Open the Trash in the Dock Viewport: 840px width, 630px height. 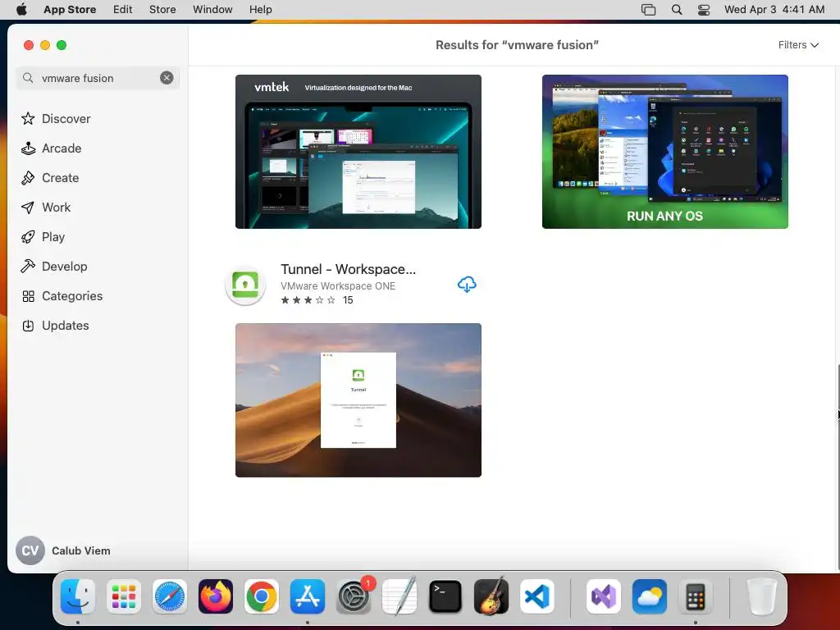click(761, 596)
